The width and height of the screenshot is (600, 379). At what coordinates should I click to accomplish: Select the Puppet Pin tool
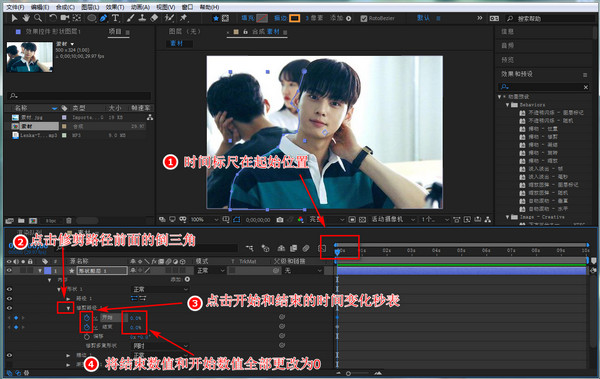183,18
